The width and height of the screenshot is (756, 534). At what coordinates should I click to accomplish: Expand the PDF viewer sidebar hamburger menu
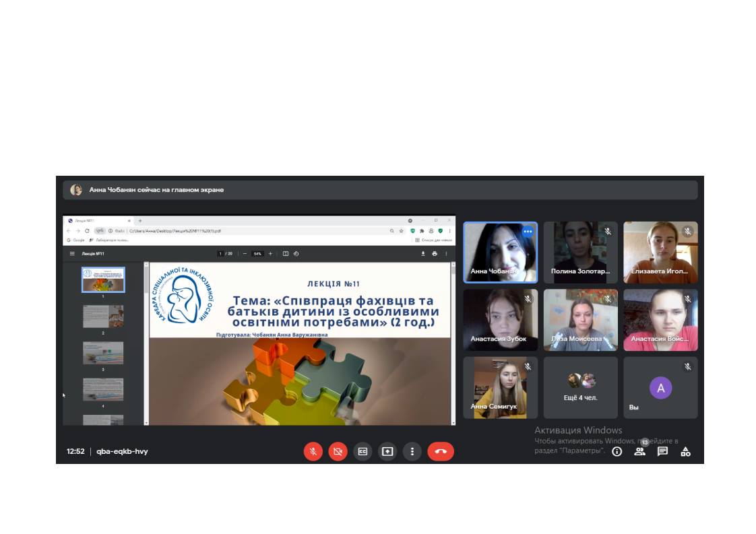(72, 254)
